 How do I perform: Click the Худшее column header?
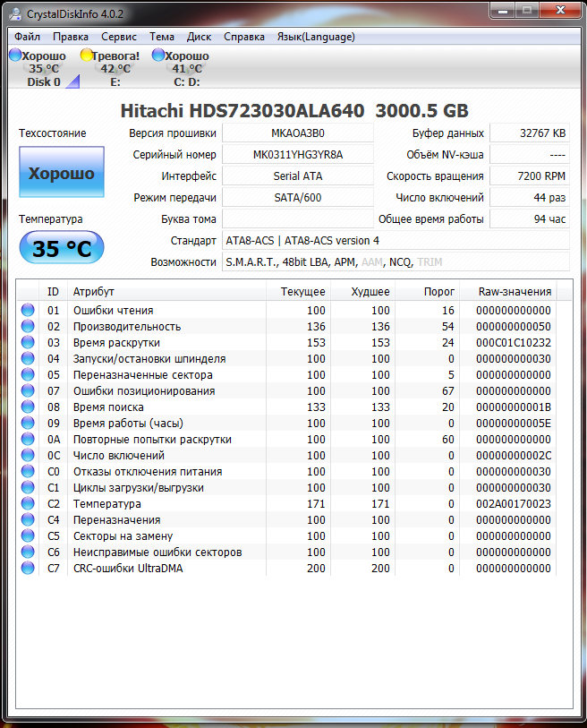click(x=363, y=292)
